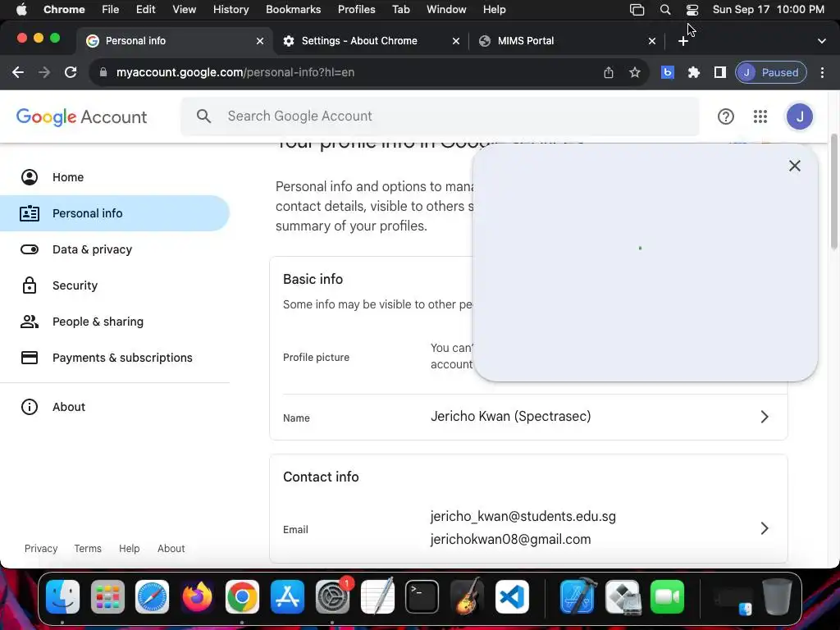Click the browser back arrow

(18, 72)
